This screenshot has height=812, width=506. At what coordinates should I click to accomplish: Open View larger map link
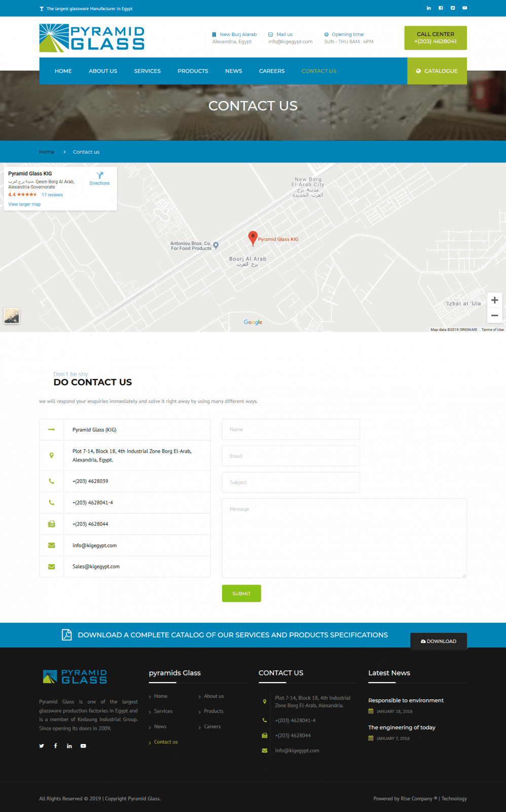point(24,204)
